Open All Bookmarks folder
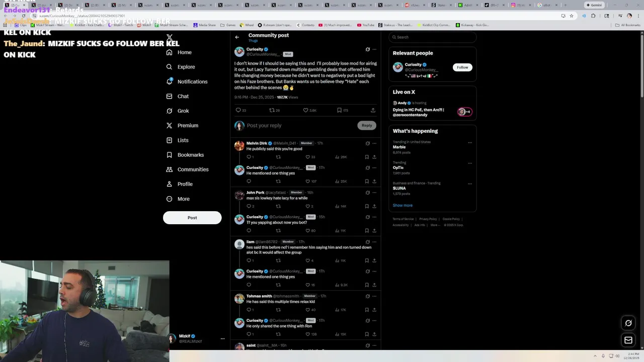 pyautogui.click(x=628, y=25)
